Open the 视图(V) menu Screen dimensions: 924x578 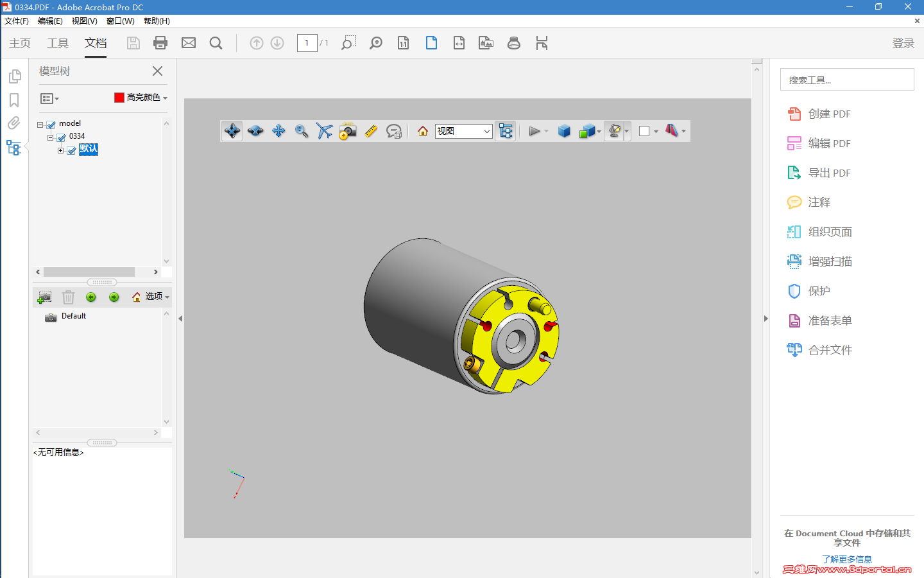(x=85, y=21)
